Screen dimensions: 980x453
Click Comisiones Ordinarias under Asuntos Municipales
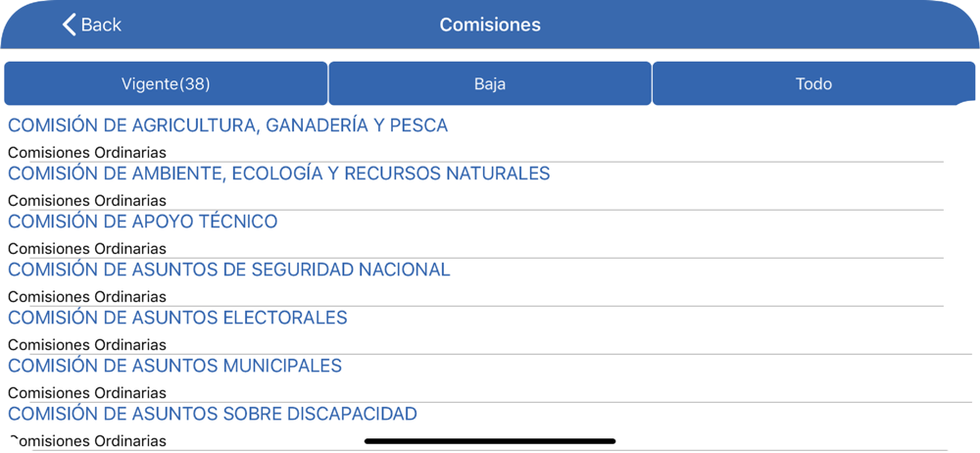tap(87, 393)
